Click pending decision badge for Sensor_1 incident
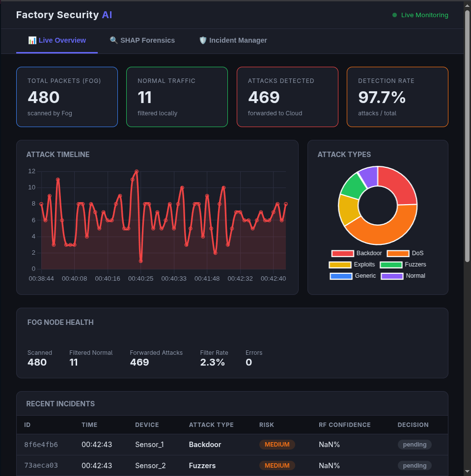Screen dimensions: 471x476 tap(415, 445)
